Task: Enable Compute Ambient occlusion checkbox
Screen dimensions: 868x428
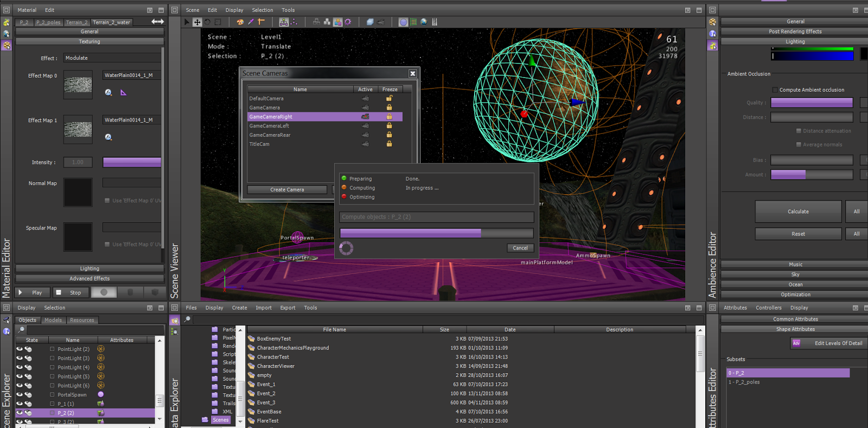Action: pyautogui.click(x=775, y=90)
